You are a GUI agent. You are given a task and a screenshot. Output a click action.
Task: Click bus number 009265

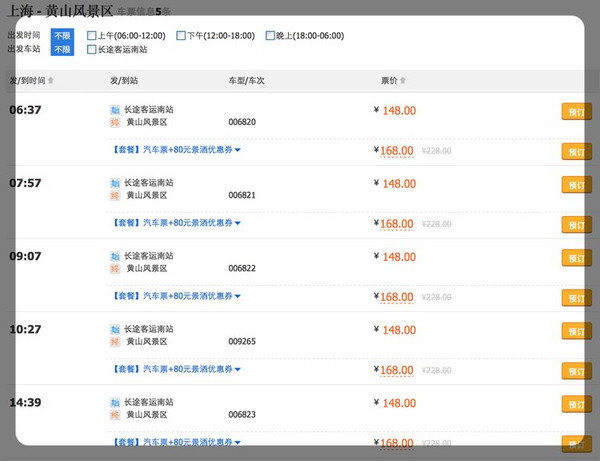point(242,341)
